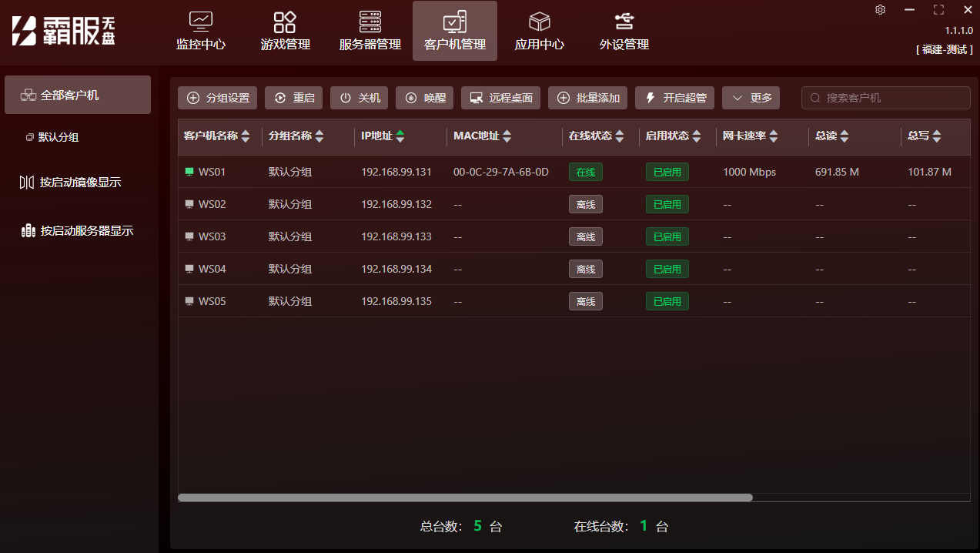Click the 批量添加 button
The width and height of the screenshot is (980, 553).
(x=588, y=98)
